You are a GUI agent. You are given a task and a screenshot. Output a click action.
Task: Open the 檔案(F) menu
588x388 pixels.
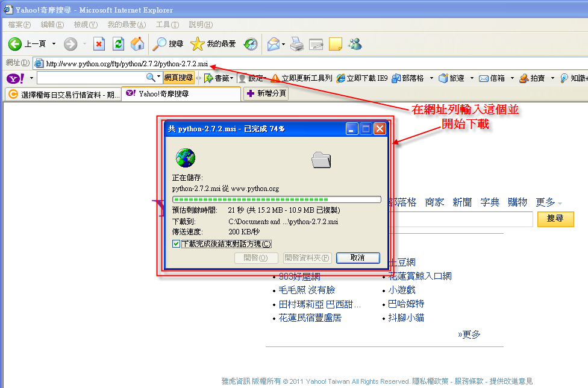(19, 25)
